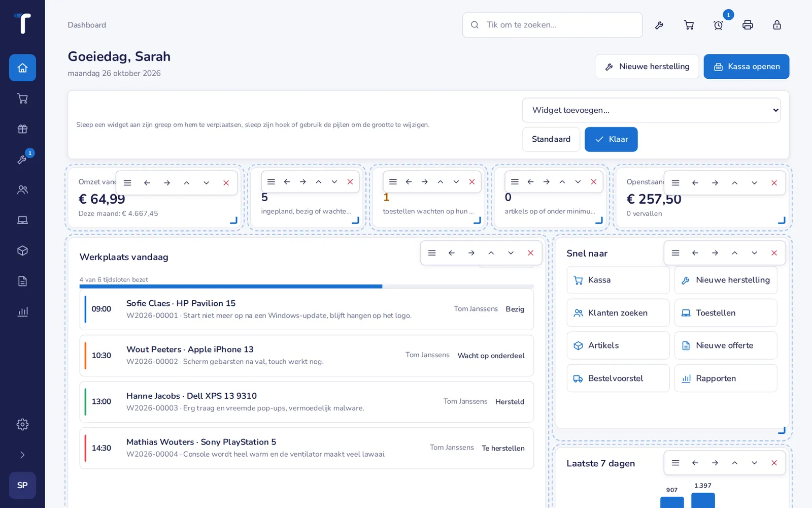Click the Klaar button
The height and width of the screenshot is (508, 812).
coord(611,139)
